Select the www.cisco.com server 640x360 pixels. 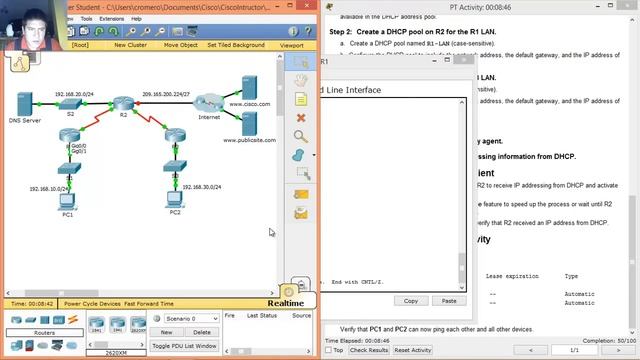coord(249,88)
